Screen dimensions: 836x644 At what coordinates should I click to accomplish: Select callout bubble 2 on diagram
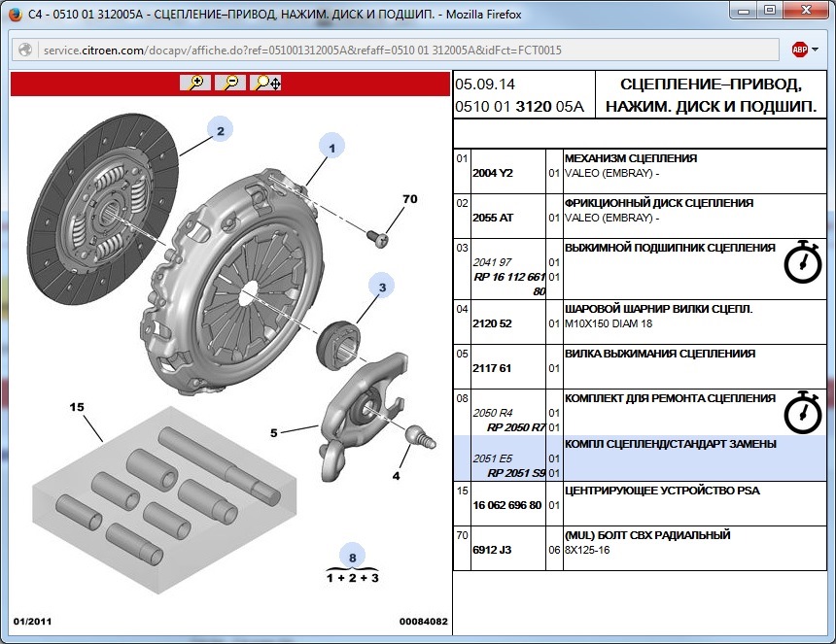pyautogui.click(x=221, y=129)
